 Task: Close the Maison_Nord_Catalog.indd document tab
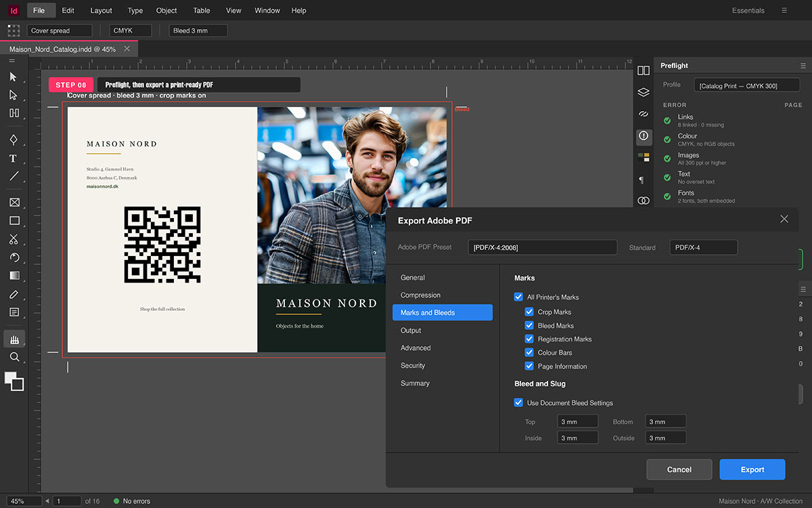[127, 49]
